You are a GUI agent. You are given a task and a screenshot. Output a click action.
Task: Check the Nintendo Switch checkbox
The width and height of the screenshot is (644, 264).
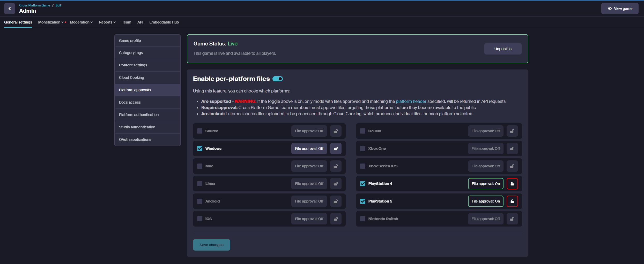point(363,219)
